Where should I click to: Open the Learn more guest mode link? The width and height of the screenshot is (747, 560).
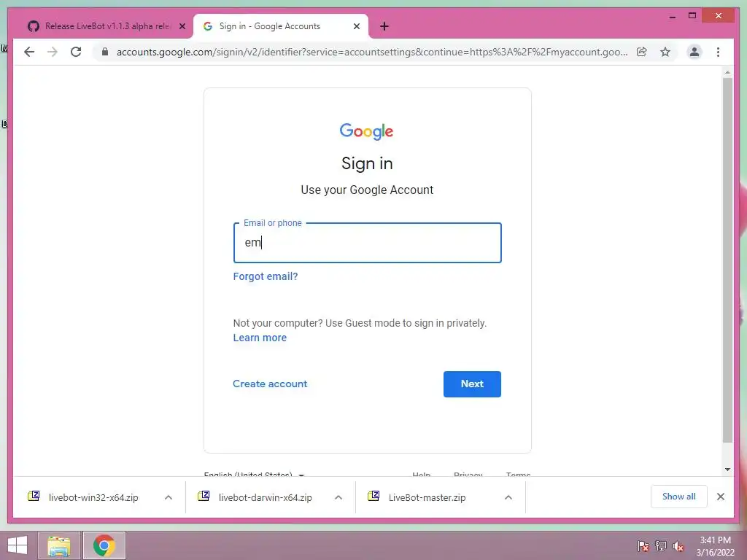click(x=260, y=338)
